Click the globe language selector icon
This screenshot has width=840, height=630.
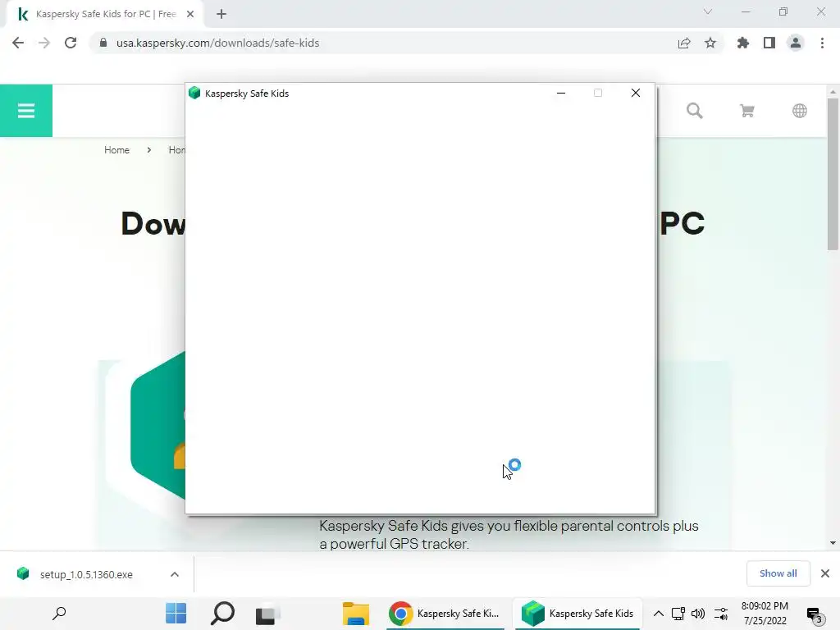[799, 111]
